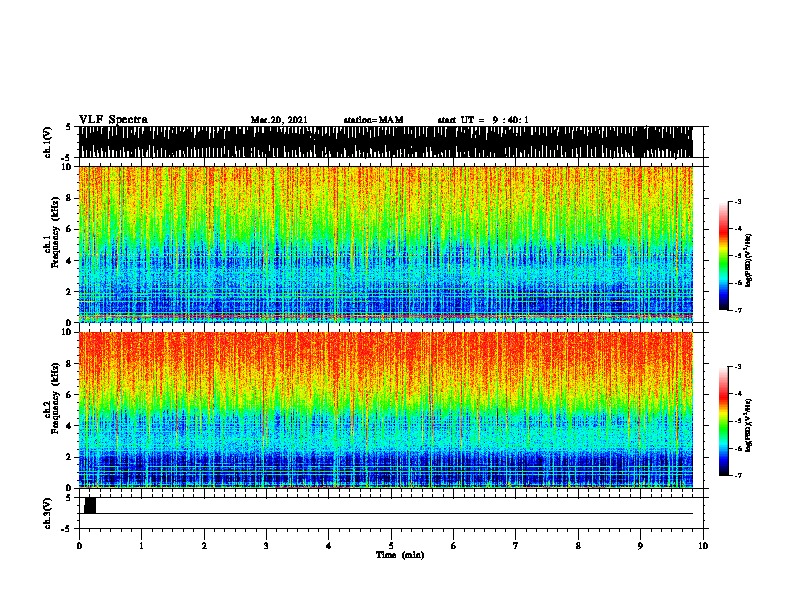Click inside the ch.2 spectrogram plot
This screenshot has height=612, width=792.
(x=385, y=410)
